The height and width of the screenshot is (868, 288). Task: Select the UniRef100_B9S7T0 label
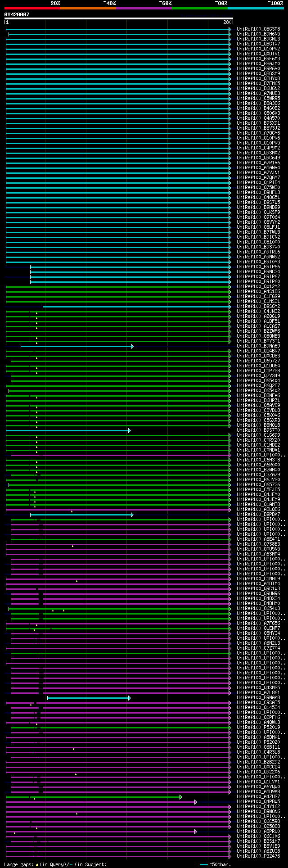(x=258, y=430)
